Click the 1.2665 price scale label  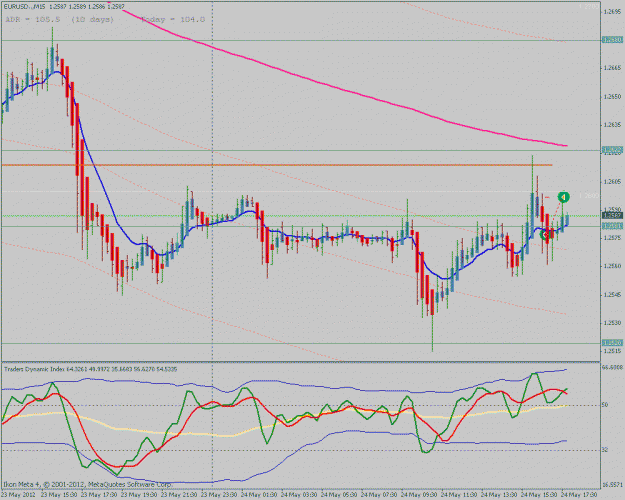point(612,68)
